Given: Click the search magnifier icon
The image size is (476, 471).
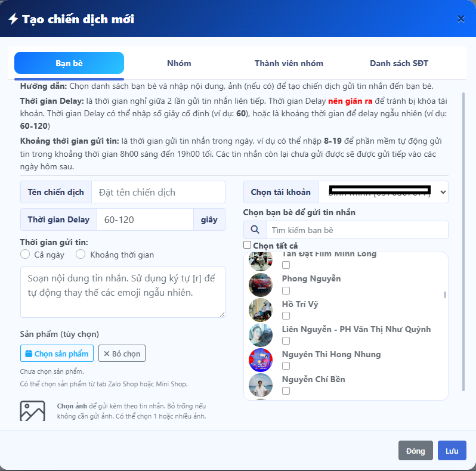Looking at the screenshot, I should click(x=255, y=230).
